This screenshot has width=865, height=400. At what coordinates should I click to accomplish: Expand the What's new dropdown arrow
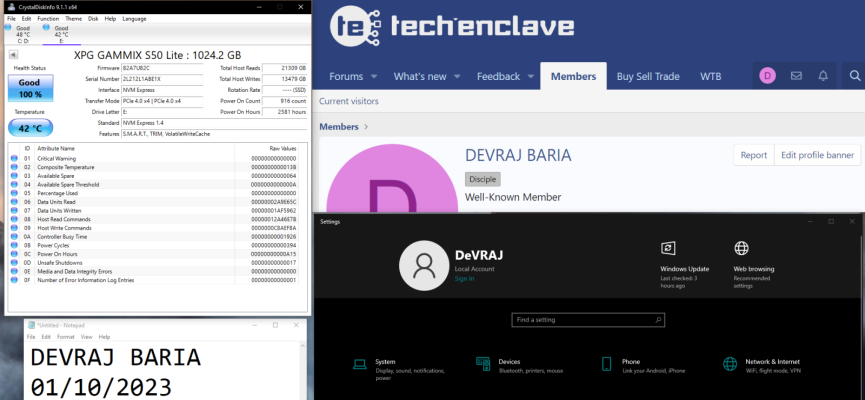pyautogui.click(x=457, y=77)
